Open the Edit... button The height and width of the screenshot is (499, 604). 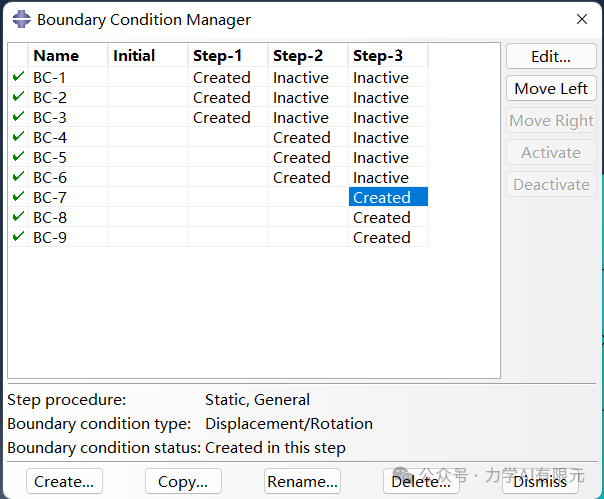click(551, 57)
